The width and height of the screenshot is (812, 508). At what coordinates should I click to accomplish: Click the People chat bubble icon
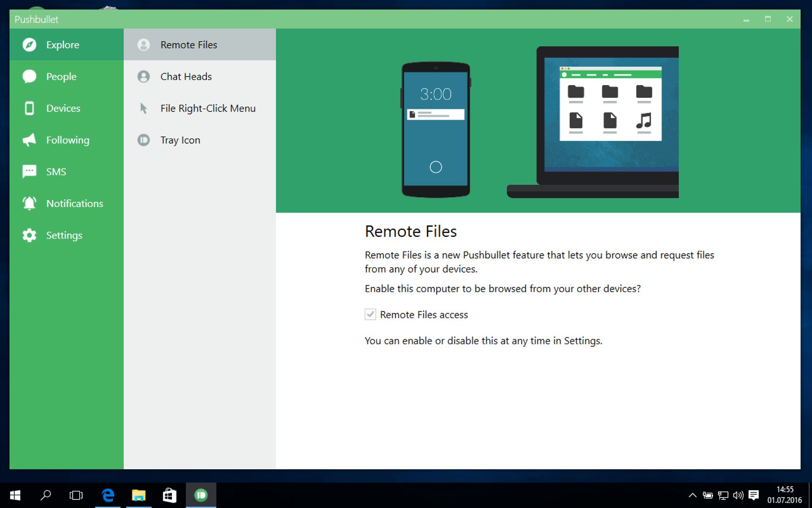(29, 76)
